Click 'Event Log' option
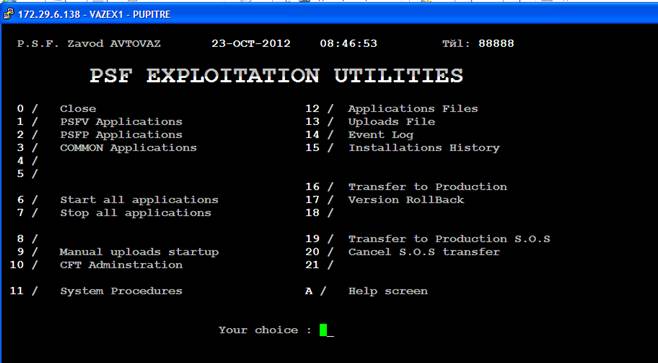658x363 pixels. [x=381, y=135]
